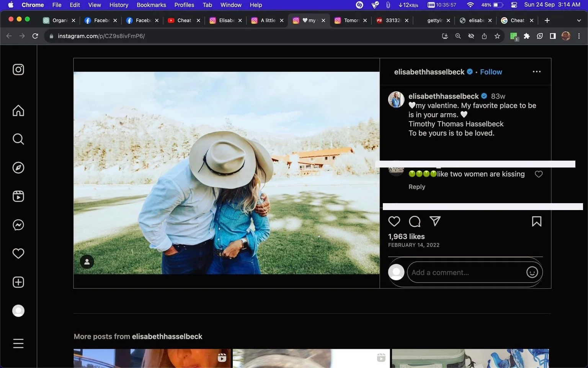
Task: Open emoji picker in comment box
Action: pos(532,272)
